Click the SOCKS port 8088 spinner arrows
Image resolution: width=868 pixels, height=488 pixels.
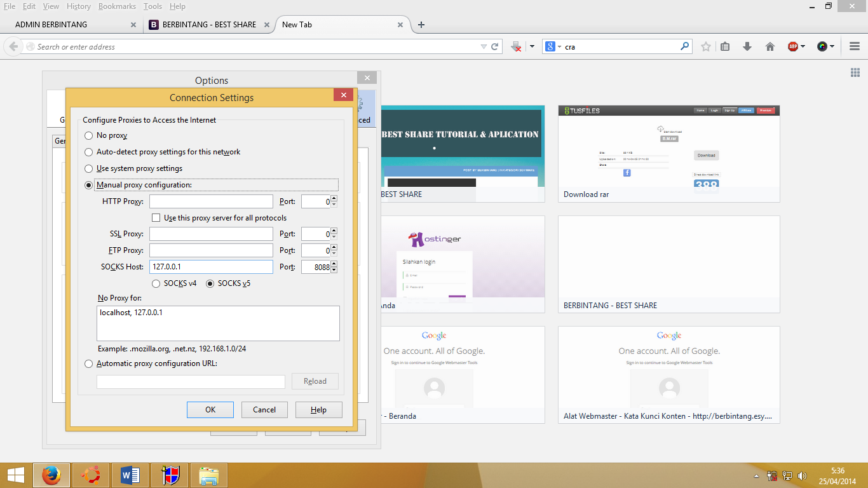(334, 267)
